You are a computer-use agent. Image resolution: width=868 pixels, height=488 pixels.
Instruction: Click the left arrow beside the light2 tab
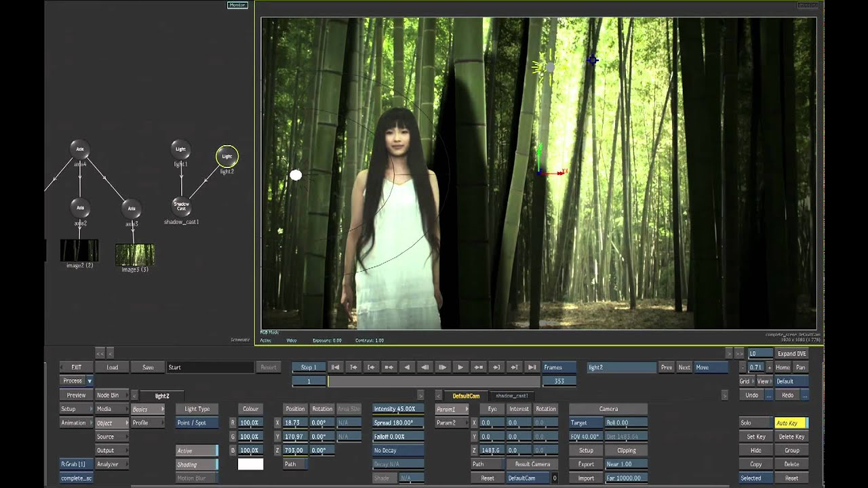click(134, 396)
